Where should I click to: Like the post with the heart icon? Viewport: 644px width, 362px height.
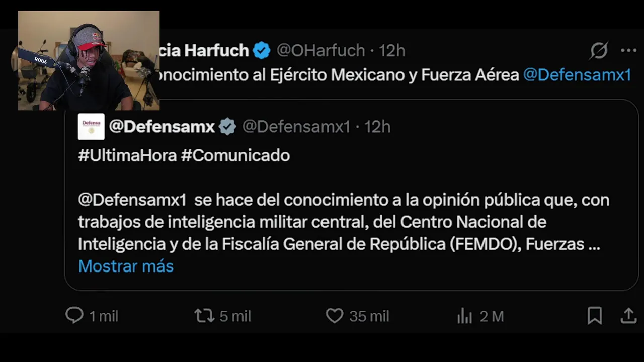tap(334, 316)
